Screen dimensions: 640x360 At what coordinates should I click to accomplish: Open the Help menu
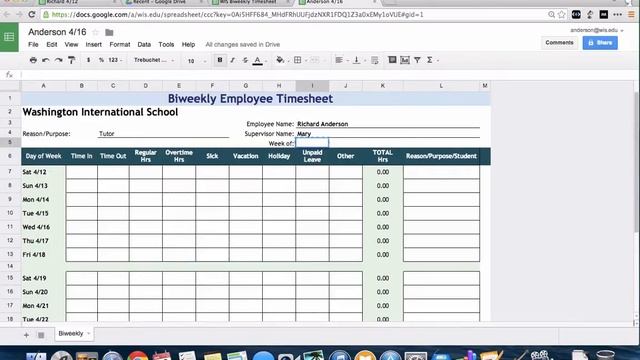coord(188,44)
